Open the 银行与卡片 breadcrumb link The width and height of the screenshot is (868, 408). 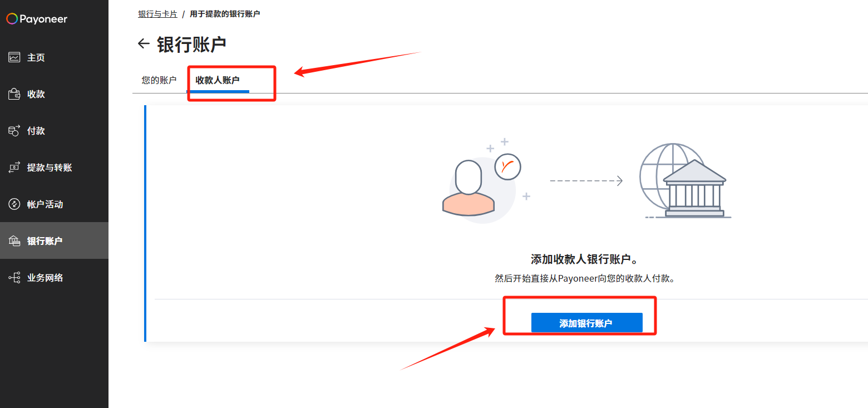pyautogui.click(x=157, y=14)
